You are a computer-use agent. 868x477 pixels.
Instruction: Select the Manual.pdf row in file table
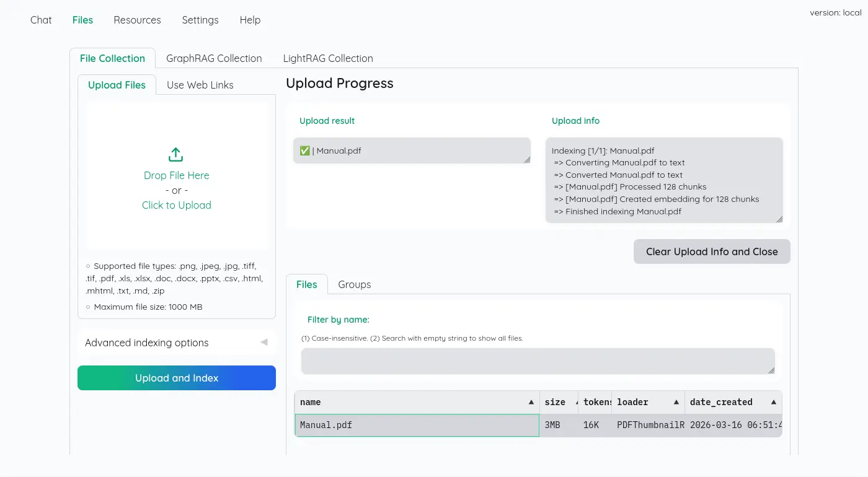coord(417,426)
